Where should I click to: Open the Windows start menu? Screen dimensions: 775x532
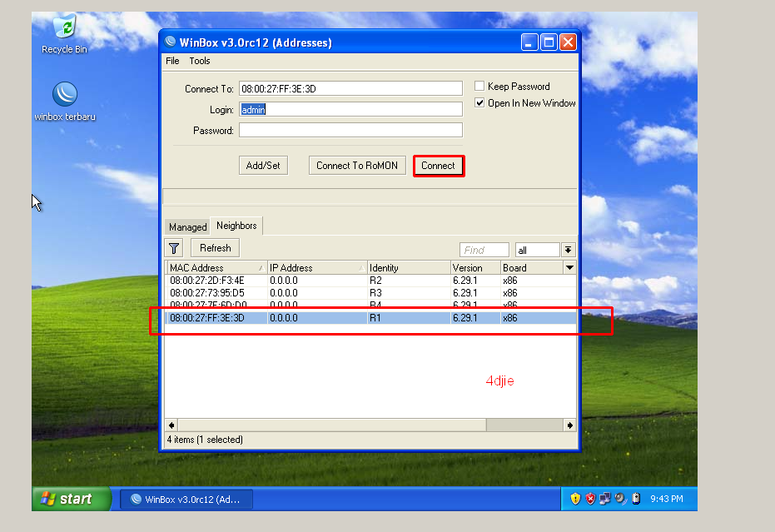point(72,499)
